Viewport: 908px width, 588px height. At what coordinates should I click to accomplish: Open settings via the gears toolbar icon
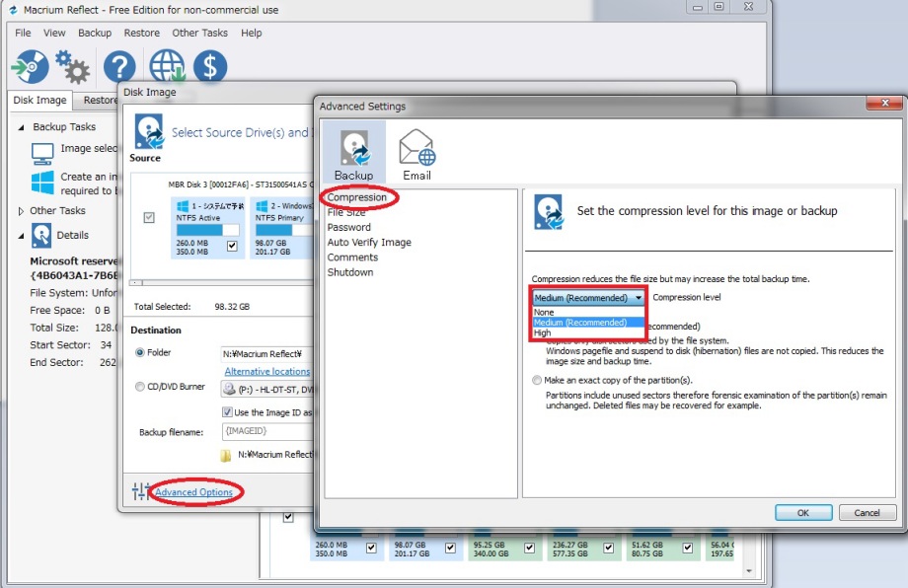(72, 68)
